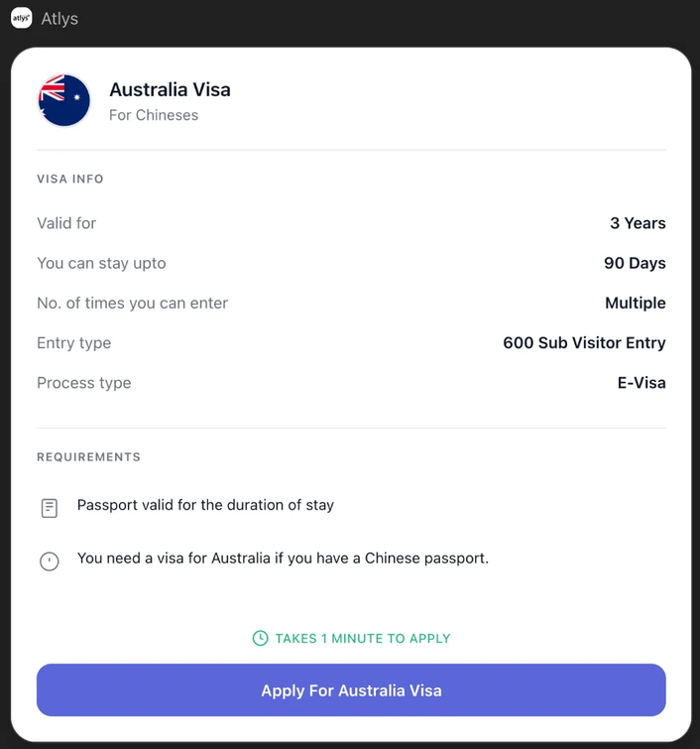The height and width of the screenshot is (749, 700).
Task: Click the 3 Years validity value
Action: click(x=638, y=223)
